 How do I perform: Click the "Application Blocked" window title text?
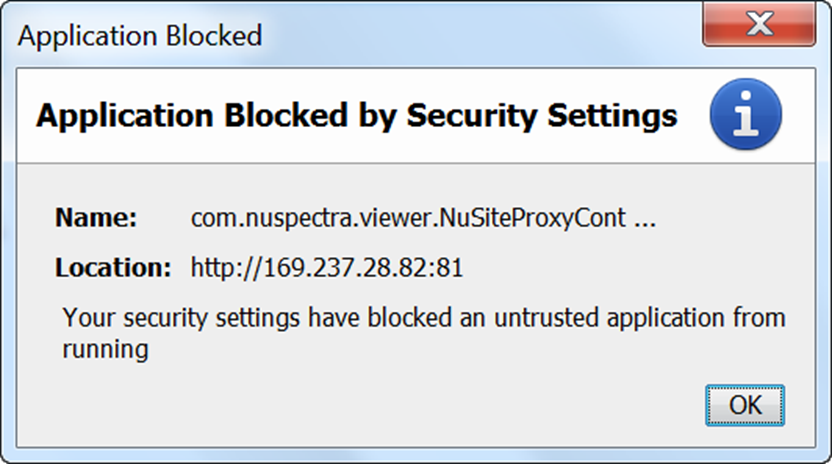tap(140, 37)
